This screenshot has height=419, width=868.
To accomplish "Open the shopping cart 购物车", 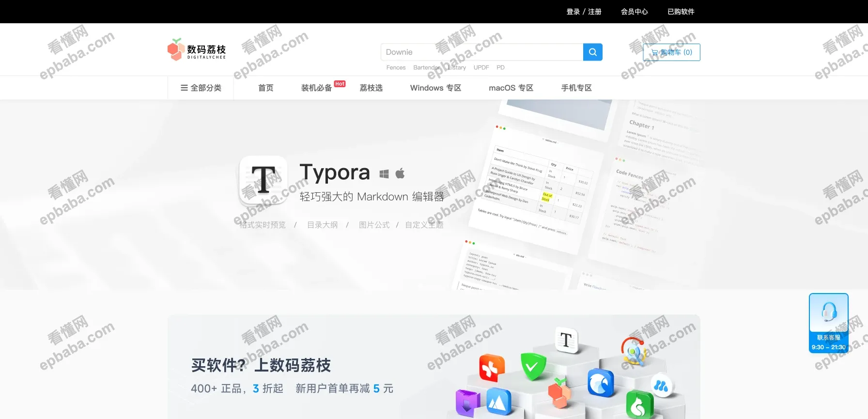I will tap(671, 52).
